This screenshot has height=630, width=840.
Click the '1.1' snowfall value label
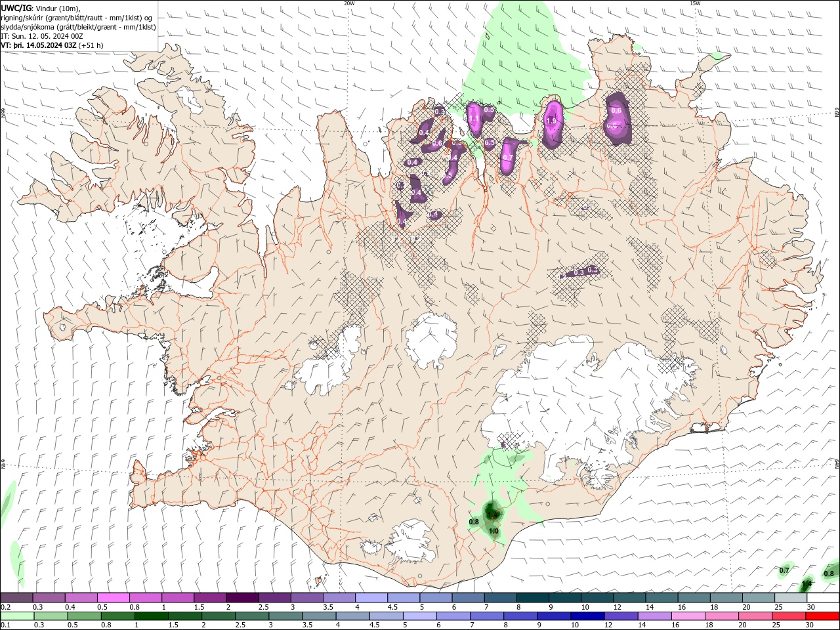pos(473,119)
